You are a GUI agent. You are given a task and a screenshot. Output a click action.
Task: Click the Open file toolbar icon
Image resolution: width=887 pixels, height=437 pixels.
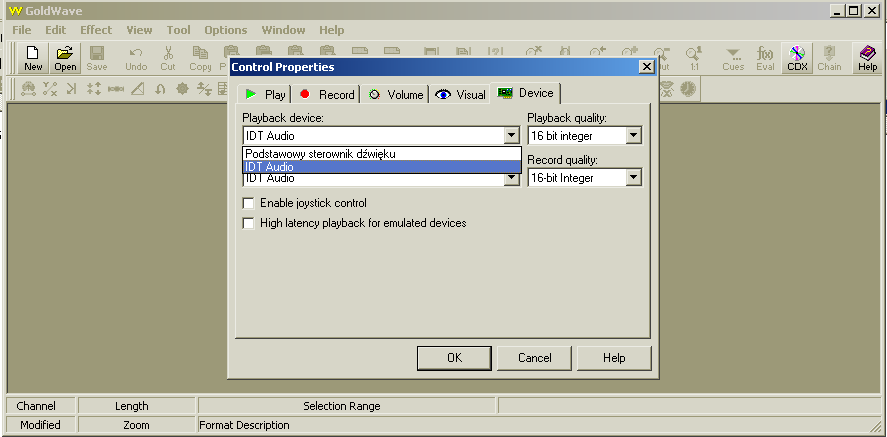[x=65, y=59]
